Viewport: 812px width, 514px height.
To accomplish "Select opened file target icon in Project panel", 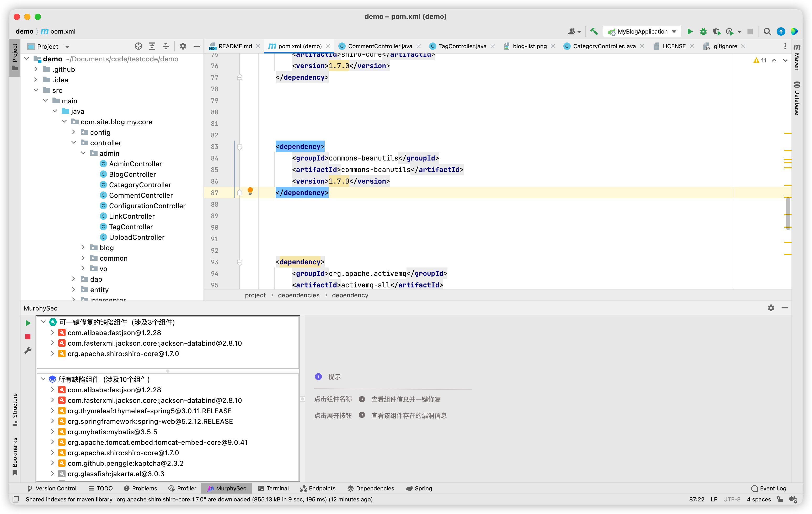I will [x=138, y=46].
